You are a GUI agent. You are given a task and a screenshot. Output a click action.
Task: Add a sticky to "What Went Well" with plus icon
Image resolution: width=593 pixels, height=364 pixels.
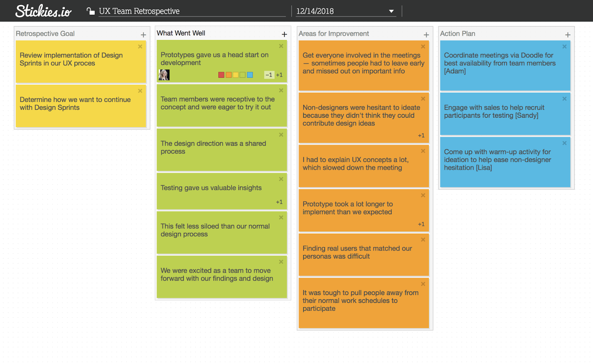tap(284, 34)
